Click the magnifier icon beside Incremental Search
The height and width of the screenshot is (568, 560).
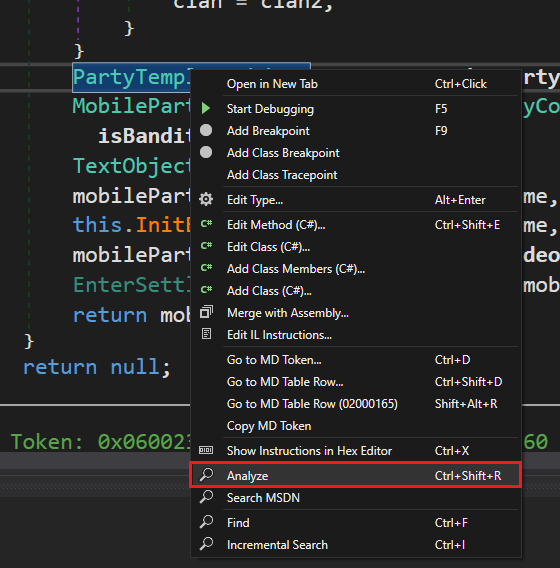coord(206,544)
